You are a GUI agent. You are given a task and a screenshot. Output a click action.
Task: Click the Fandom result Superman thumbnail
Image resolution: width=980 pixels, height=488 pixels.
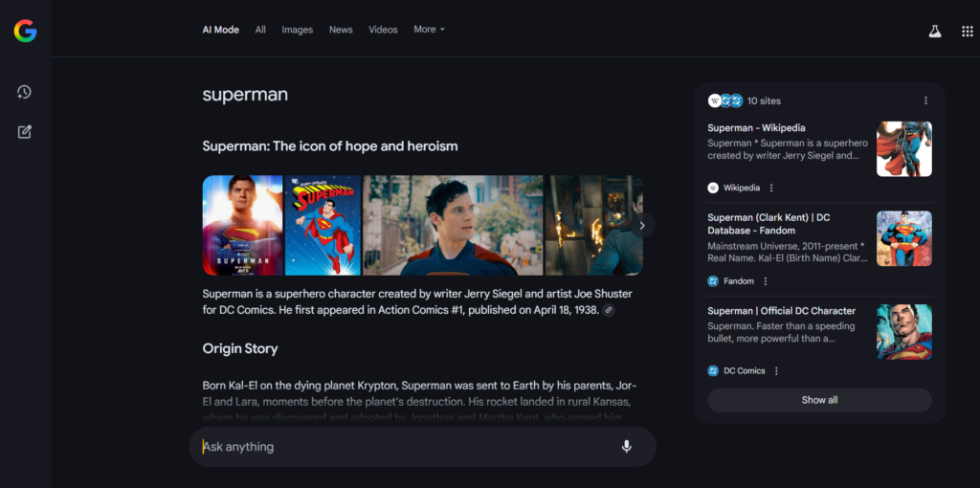click(903, 238)
